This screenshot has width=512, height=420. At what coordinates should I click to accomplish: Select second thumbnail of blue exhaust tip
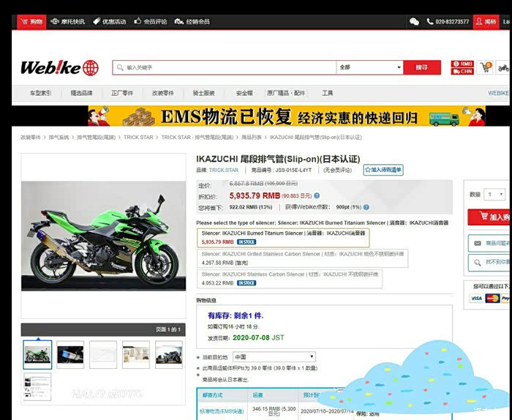tap(70, 355)
